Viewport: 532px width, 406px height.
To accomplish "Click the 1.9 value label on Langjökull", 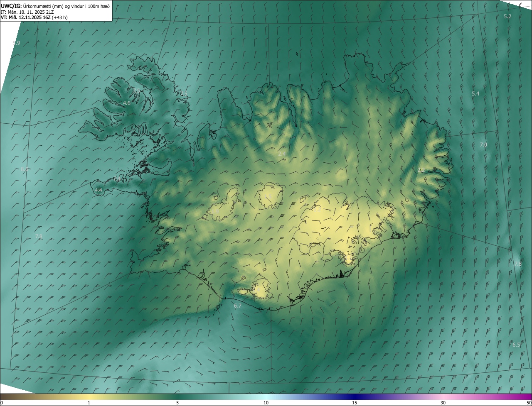I will [x=215, y=211].
